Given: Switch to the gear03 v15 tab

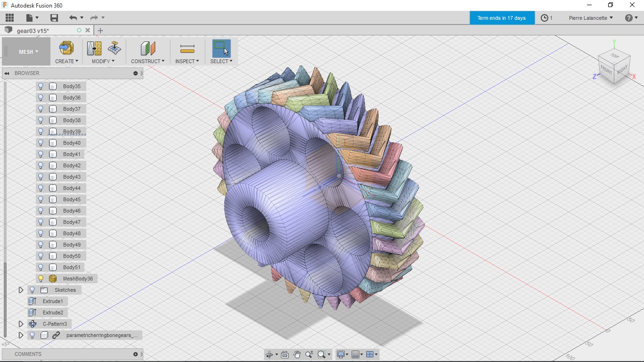Looking at the screenshot, I should click(33, 31).
